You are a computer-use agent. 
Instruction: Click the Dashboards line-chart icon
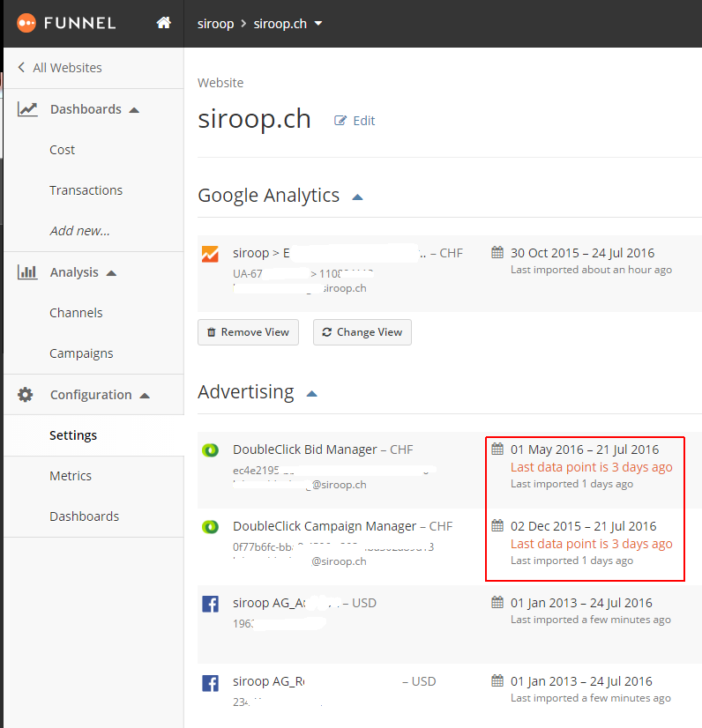pos(27,109)
